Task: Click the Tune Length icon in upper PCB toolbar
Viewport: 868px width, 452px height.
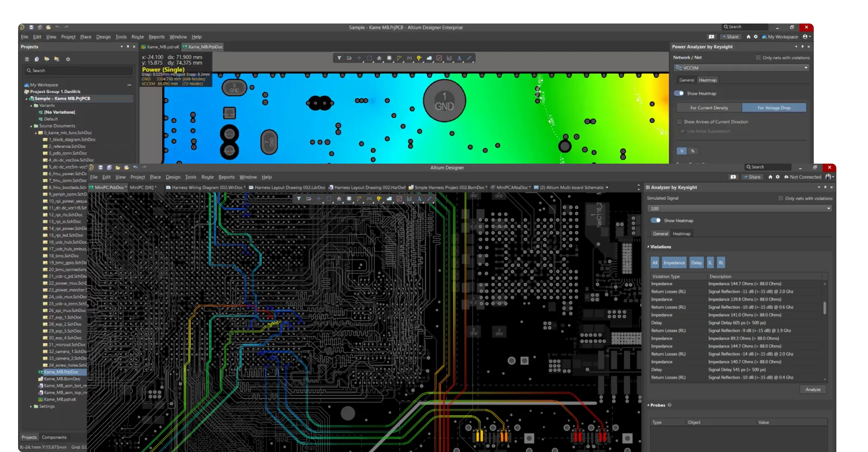Action: pyautogui.click(x=409, y=58)
